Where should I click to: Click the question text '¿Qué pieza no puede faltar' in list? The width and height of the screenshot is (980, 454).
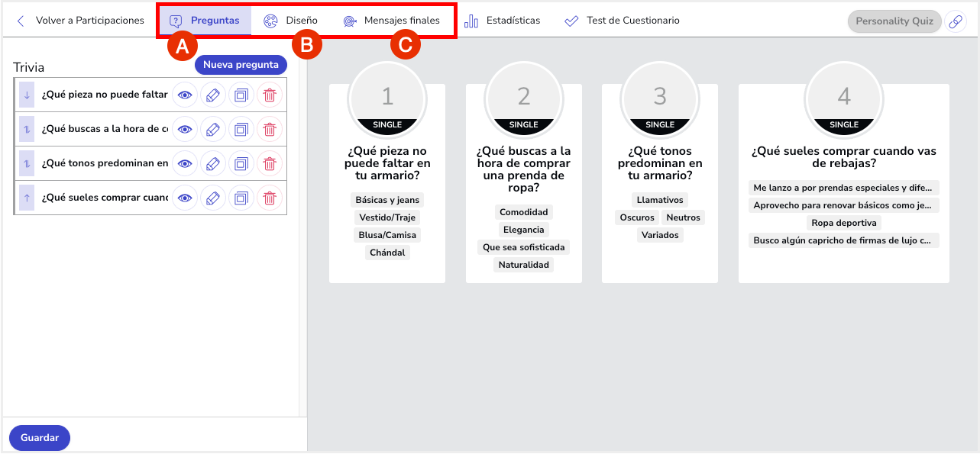coord(105,95)
